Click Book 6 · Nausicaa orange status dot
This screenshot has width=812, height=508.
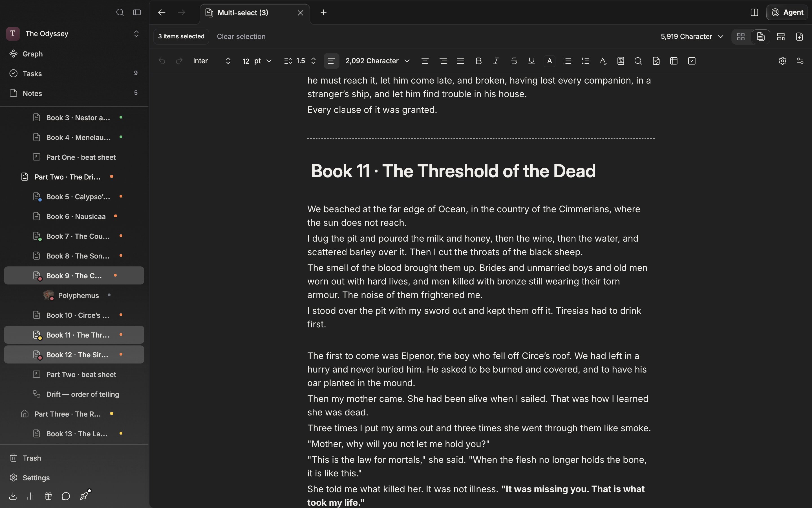115,216
